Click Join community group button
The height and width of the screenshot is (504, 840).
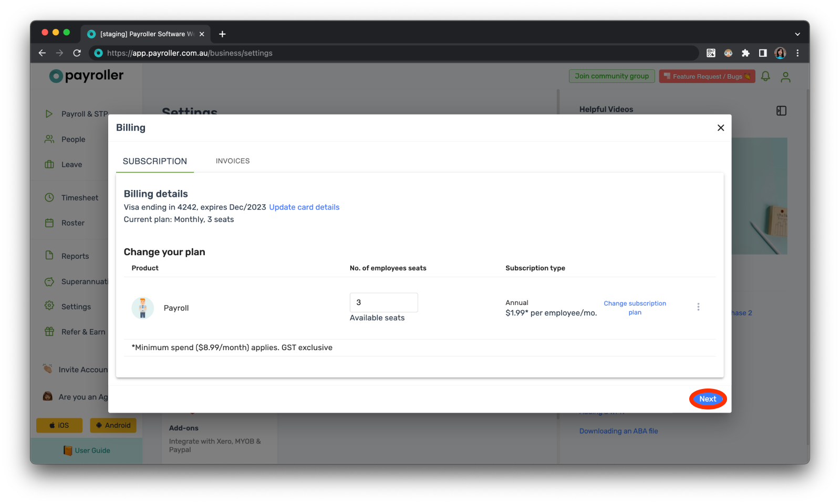pyautogui.click(x=611, y=76)
